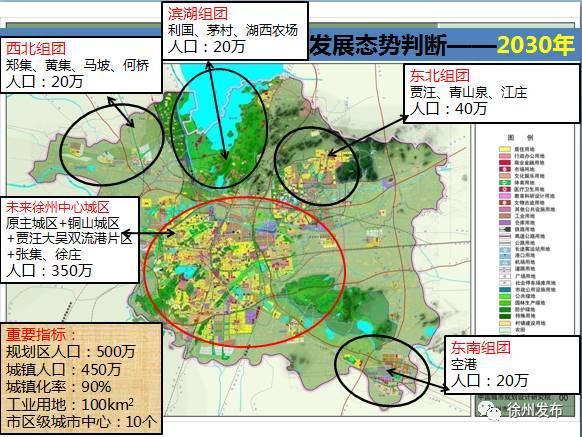Click the '体育用地' legend symbol

tap(505, 182)
